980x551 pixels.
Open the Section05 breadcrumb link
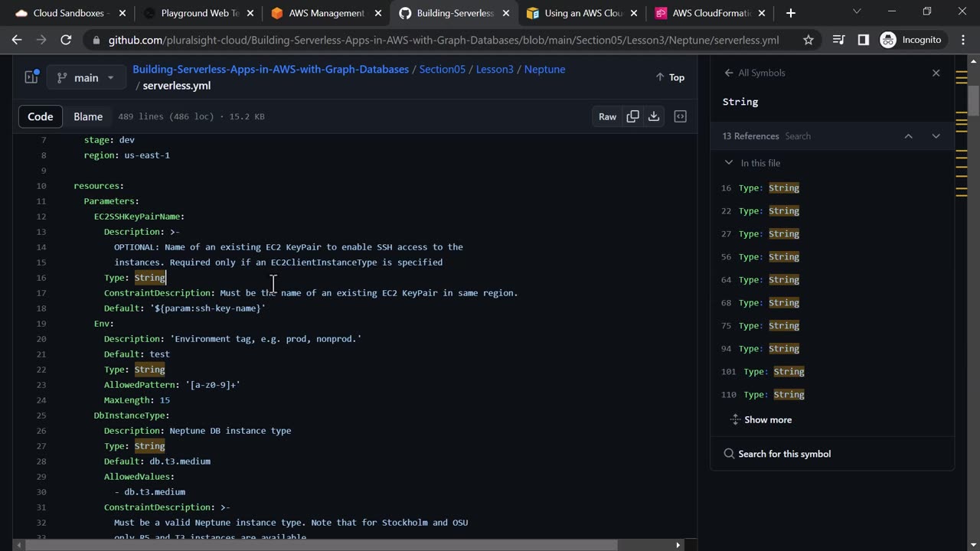pyautogui.click(x=442, y=69)
